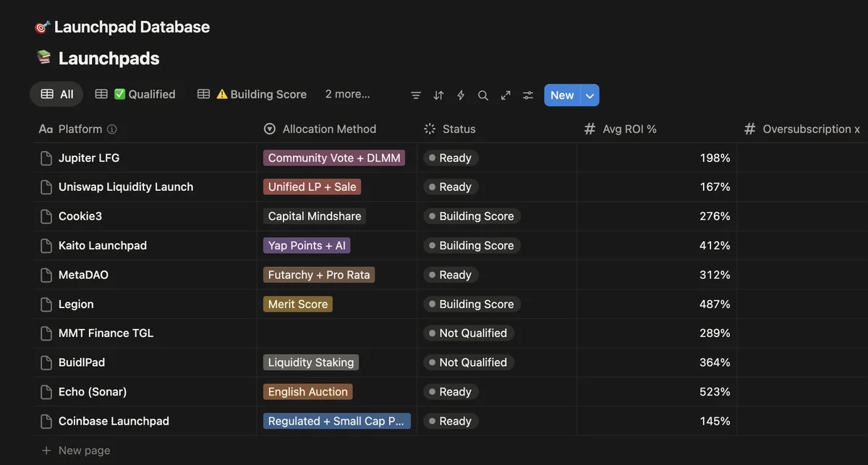This screenshot has width=868, height=465.
Task: Open view settings sliders icon
Action: (x=528, y=95)
